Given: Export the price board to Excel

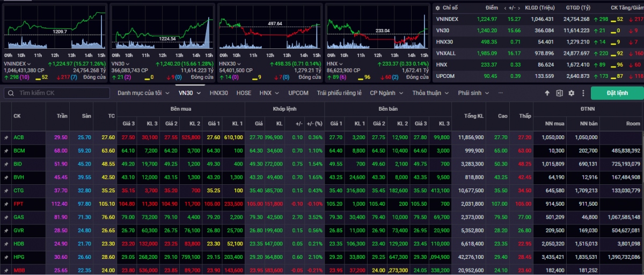Looking at the screenshot, I should coord(559,93).
